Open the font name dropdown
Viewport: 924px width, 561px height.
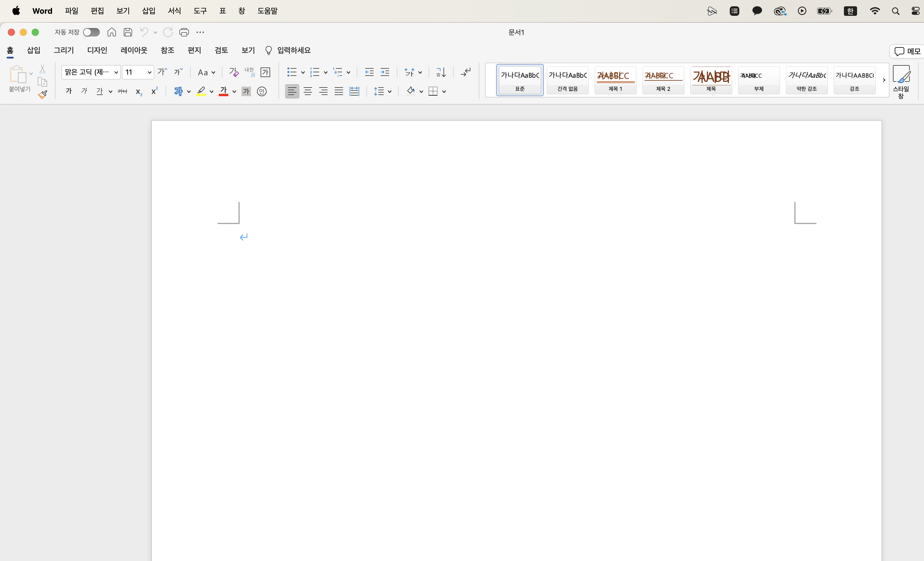coord(116,72)
